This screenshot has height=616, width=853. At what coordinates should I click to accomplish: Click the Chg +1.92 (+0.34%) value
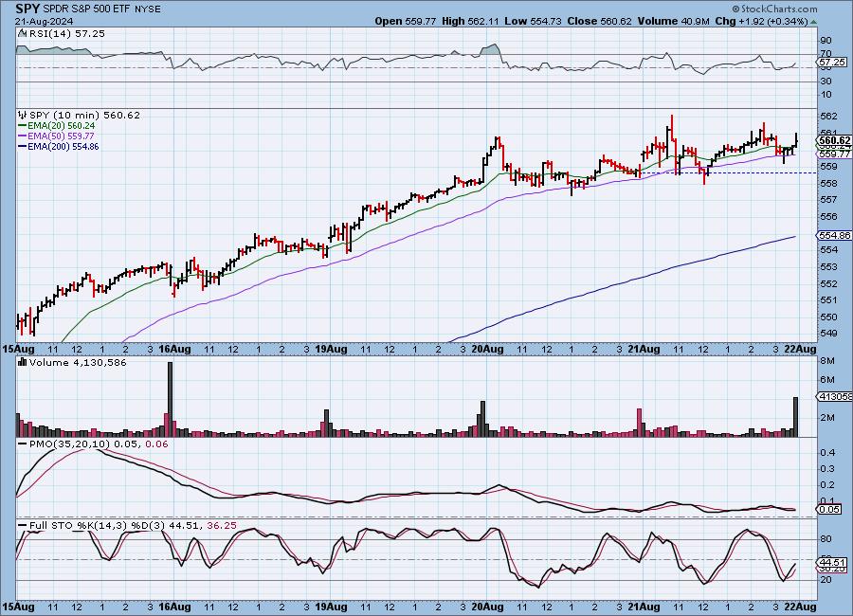point(762,21)
